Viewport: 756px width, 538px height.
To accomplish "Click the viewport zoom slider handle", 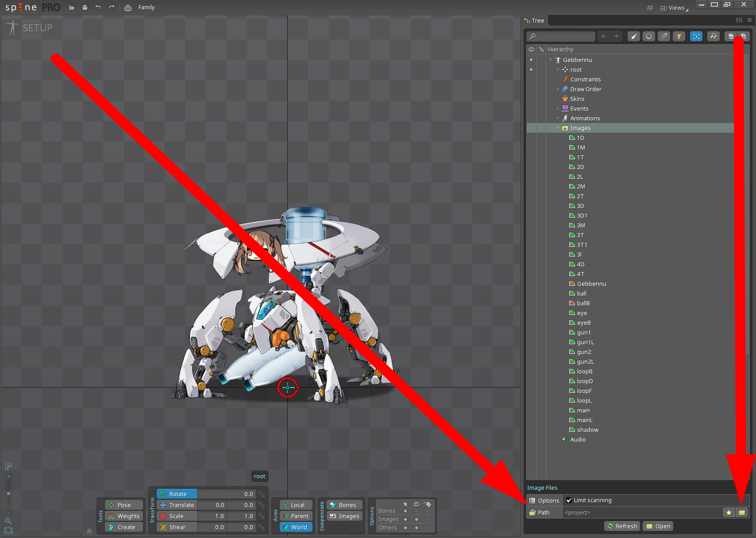I will (x=8, y=493).
